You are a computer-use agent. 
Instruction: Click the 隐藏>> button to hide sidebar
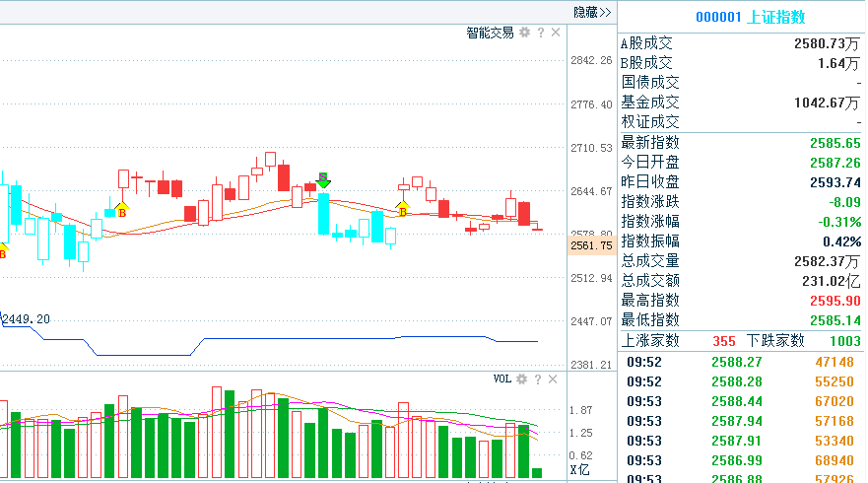click(x=592, y=12)
